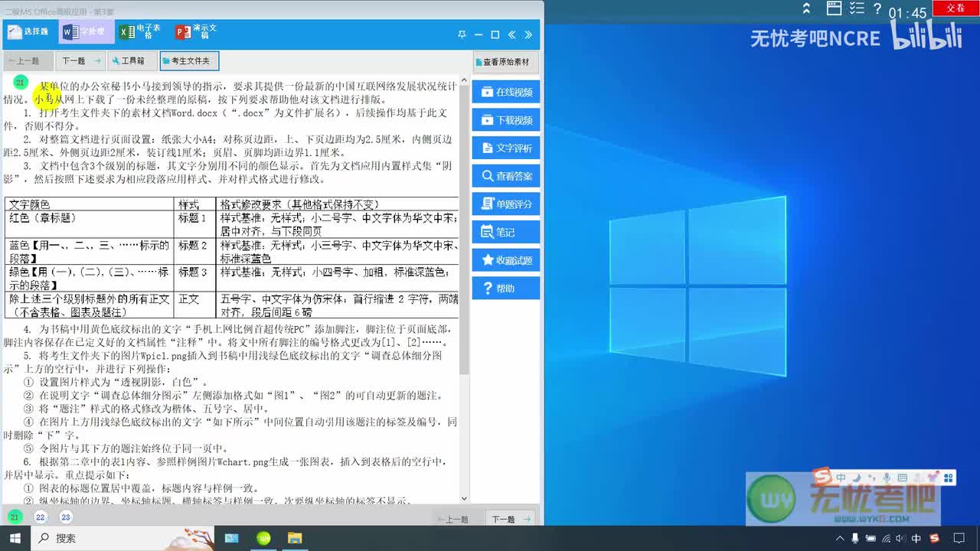Toggle 中 language mode on Sogou IME bar
This screenshot has height=551, width=980.
point(841,478)
